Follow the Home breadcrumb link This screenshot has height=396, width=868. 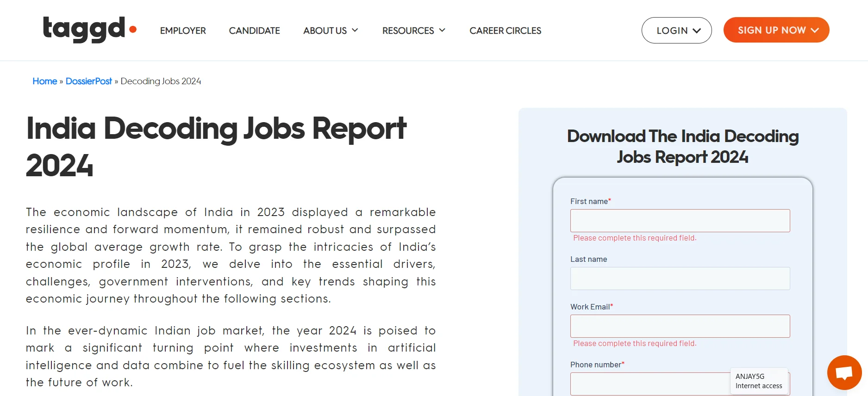(44, 81)
